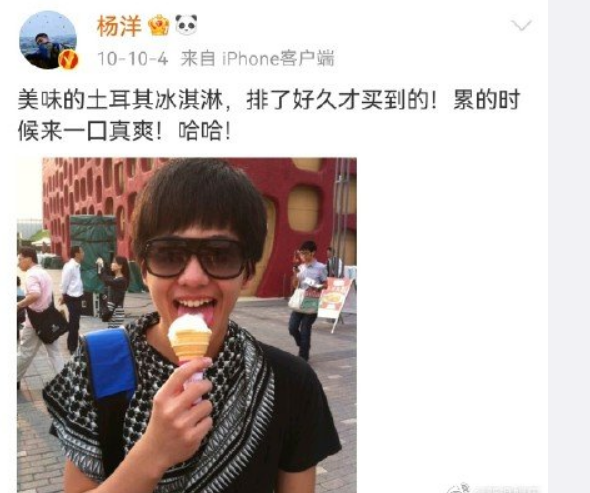The height and width of the screenshot is (493, 590).
Task: Open the attached ice cream photo
Action: 187,325
